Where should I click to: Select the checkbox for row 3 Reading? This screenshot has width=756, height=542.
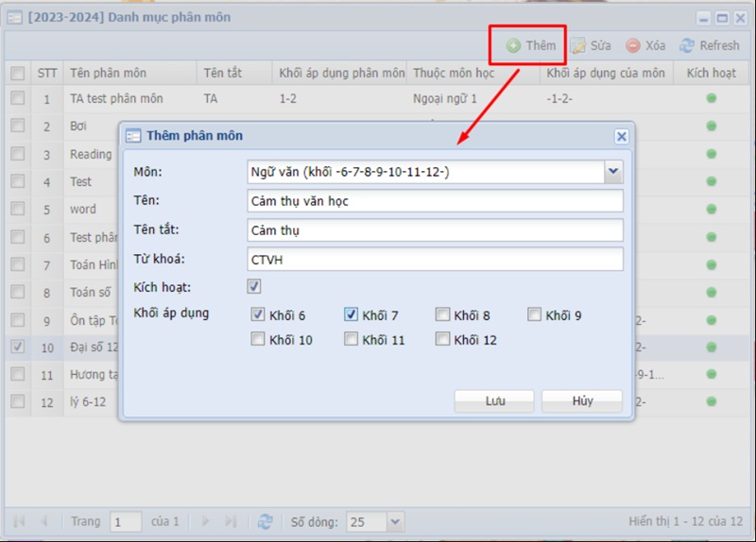(18, 154)
